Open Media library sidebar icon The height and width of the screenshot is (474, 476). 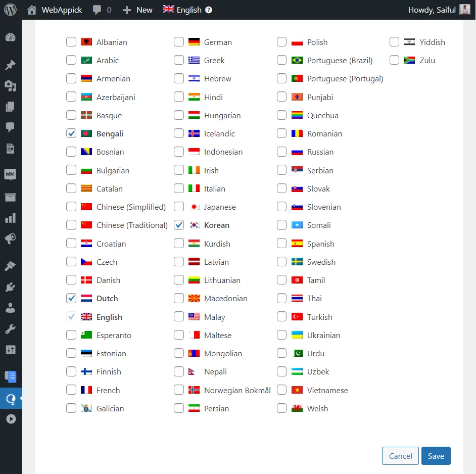pos(10,86)
